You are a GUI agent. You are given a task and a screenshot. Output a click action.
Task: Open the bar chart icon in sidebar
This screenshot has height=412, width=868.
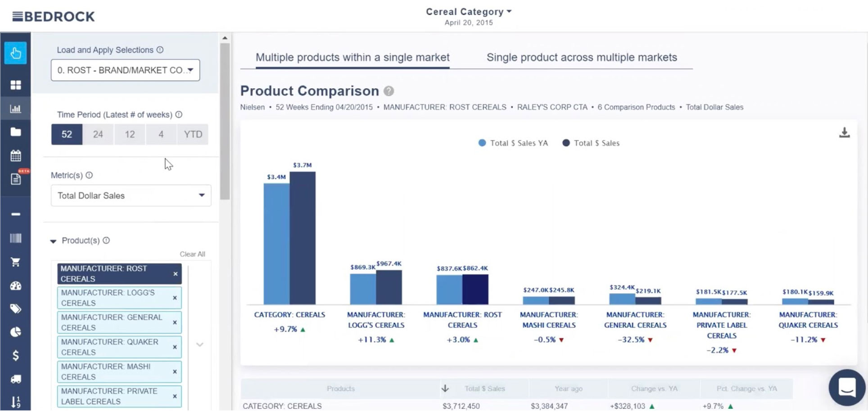(x=16, y=108)
